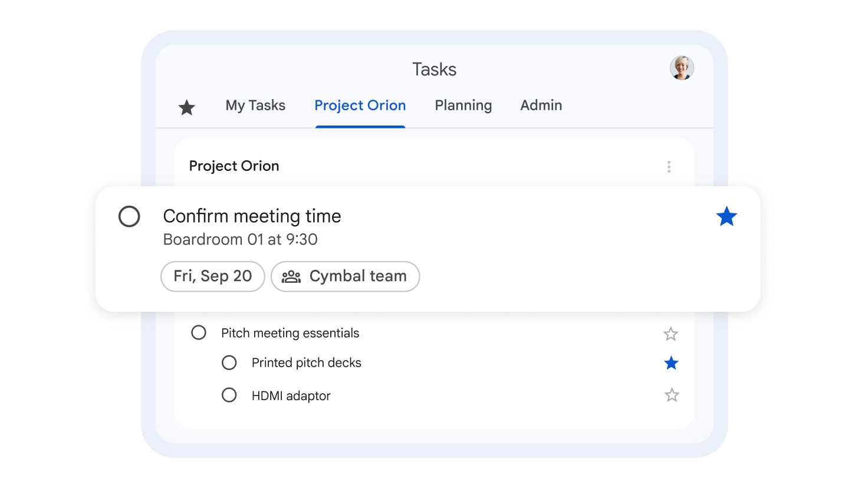Viewport: 868px width, 488px height.
Task: Unstar the Printed pitch decks subtask
Action: pyautogui.click(x=671, y=363)
